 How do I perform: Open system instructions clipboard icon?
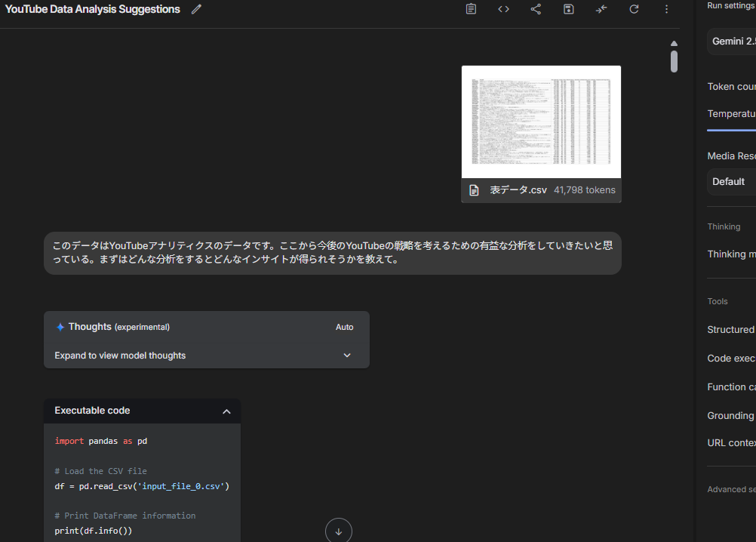point(471,9)
